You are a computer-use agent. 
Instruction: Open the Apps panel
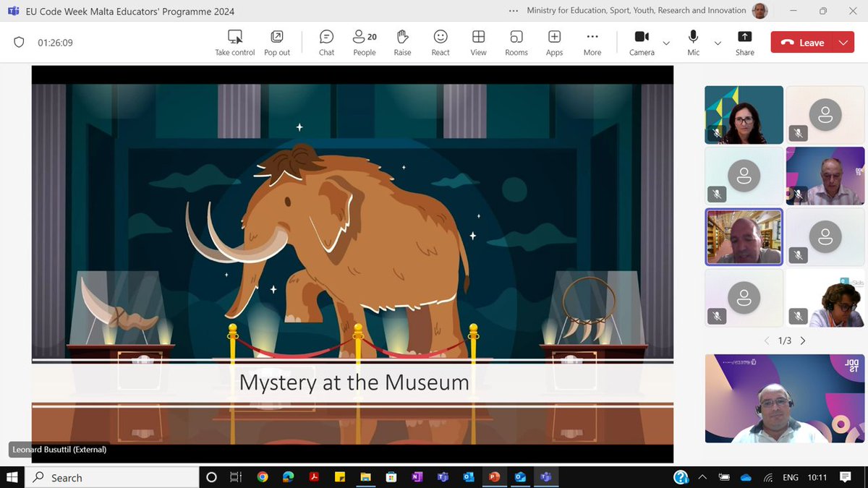click(x=554, y=42)
